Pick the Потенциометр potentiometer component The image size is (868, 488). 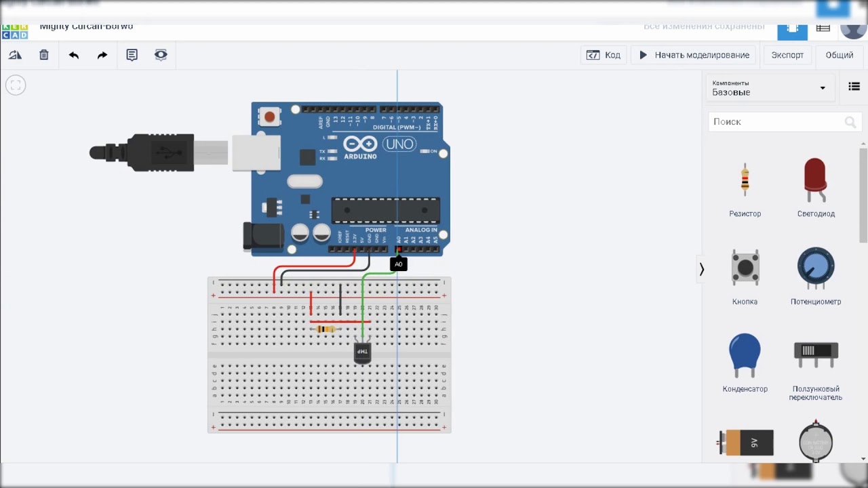(x=816, y=277)
